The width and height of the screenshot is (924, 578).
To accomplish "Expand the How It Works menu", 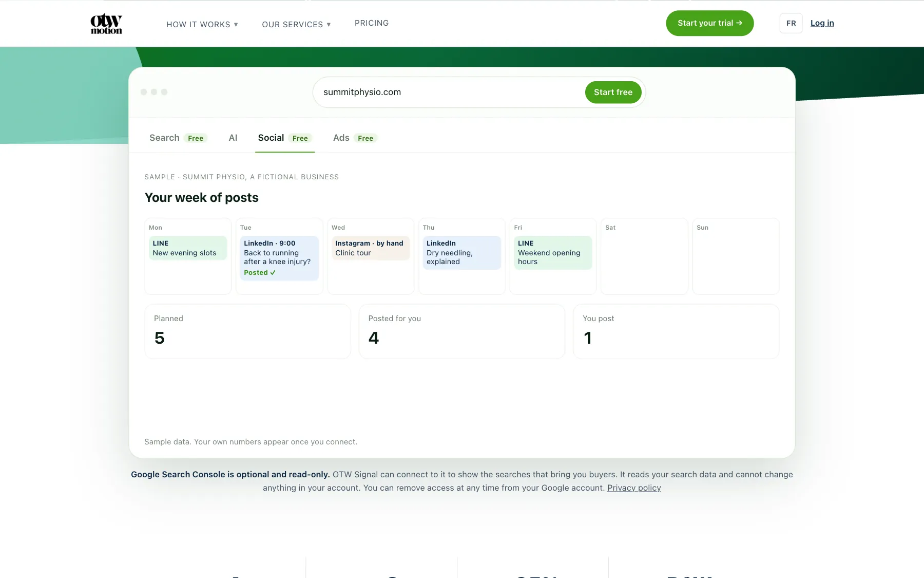I will 202,24.
